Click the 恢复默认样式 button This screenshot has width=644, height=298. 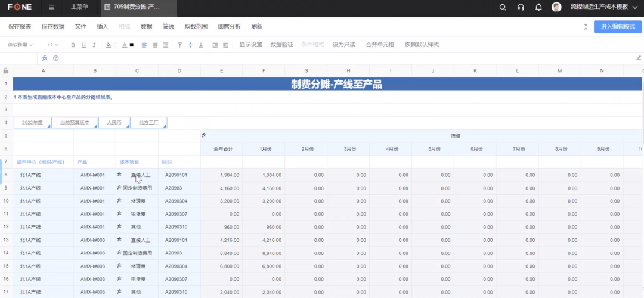tap(422, 45)
